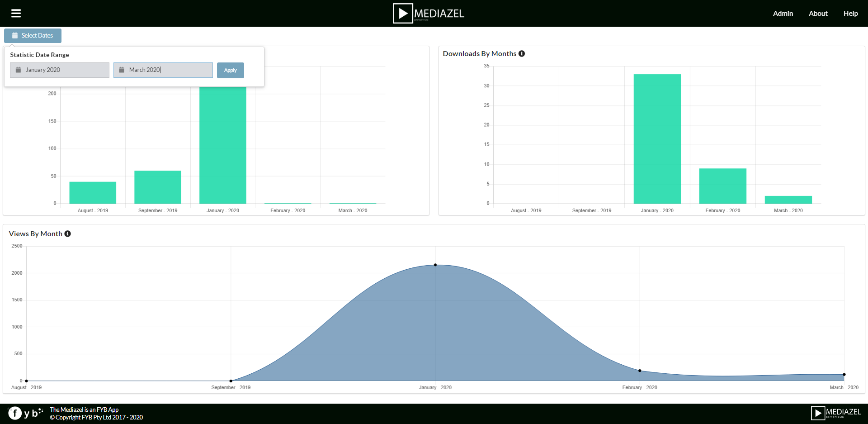The image size is (868, 424).
Task: Click the Mediazel logo in footer
Action: coord(836,413)
